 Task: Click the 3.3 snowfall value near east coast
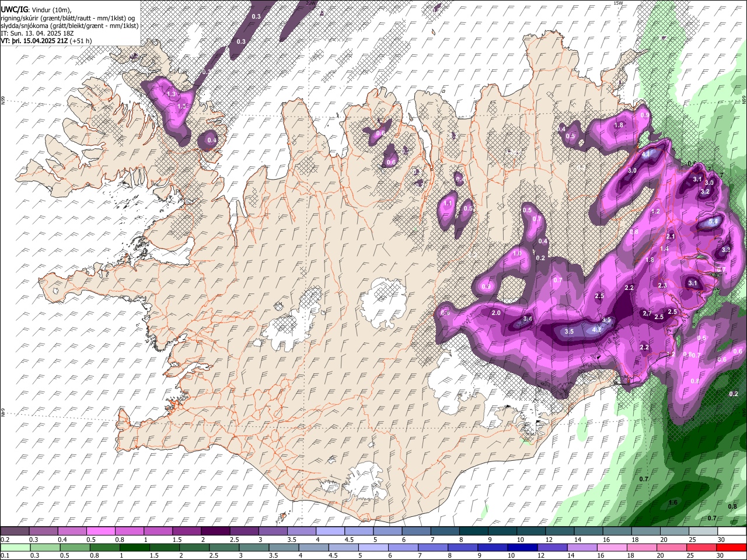pos(725,250)
